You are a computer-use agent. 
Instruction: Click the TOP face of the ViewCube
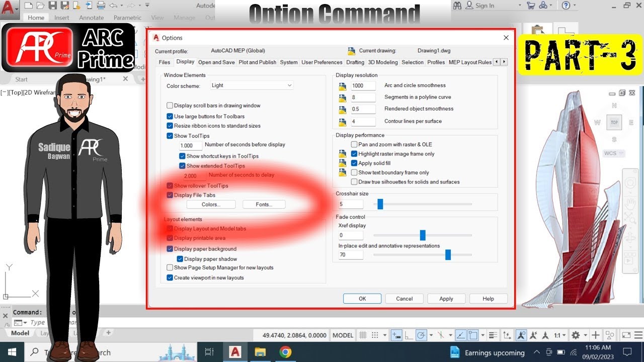(x=614, y=122)
